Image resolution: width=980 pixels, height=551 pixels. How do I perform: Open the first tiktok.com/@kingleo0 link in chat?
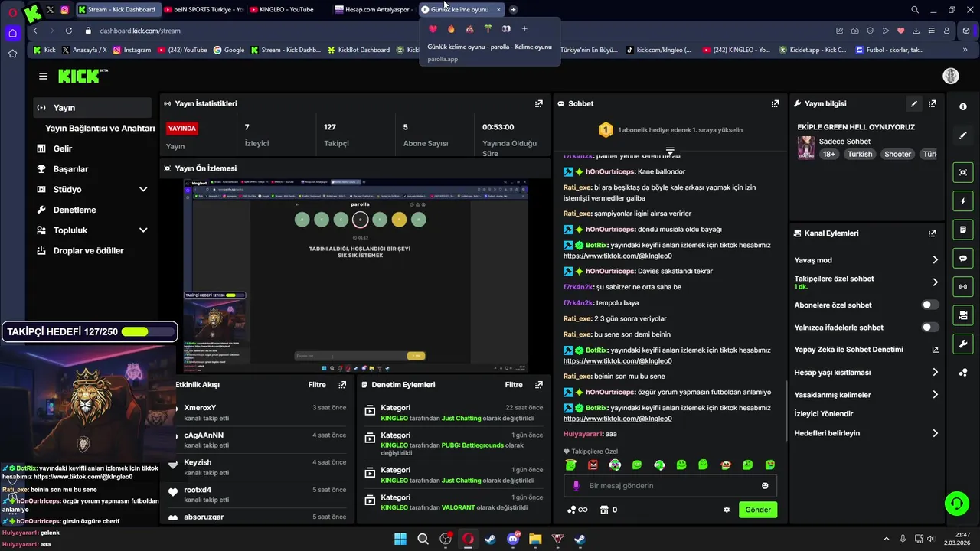[x=617, y=256]
